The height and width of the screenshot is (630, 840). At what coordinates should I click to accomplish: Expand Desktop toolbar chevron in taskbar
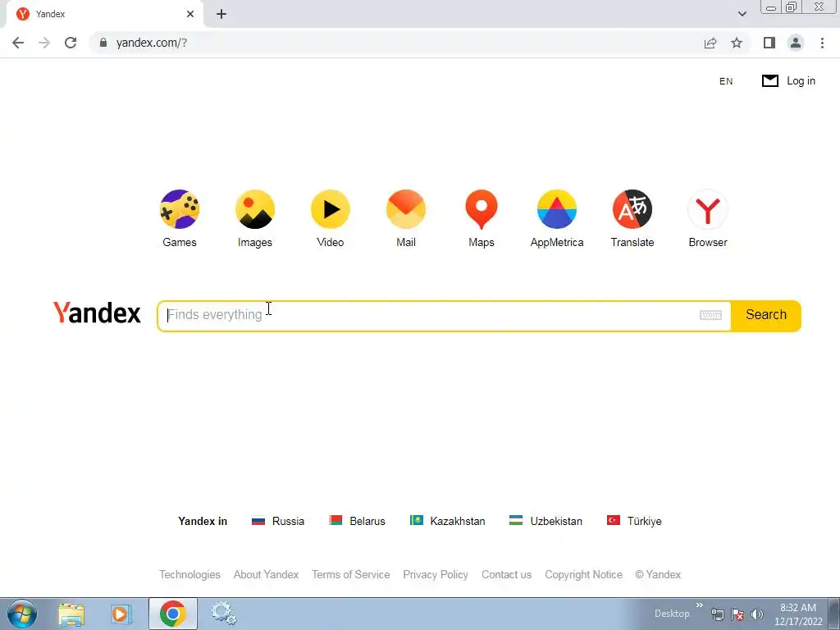[699, 605]
